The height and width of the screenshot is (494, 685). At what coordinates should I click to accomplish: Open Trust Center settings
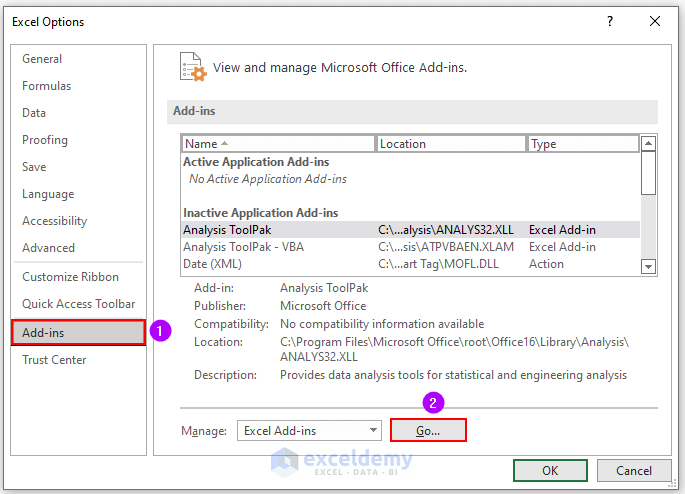(x=54, y=360)
